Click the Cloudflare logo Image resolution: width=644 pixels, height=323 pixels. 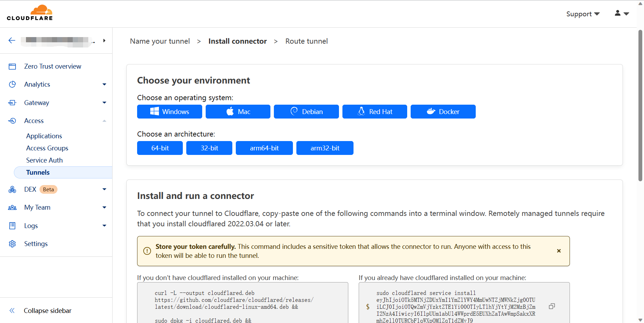(30, 13)
